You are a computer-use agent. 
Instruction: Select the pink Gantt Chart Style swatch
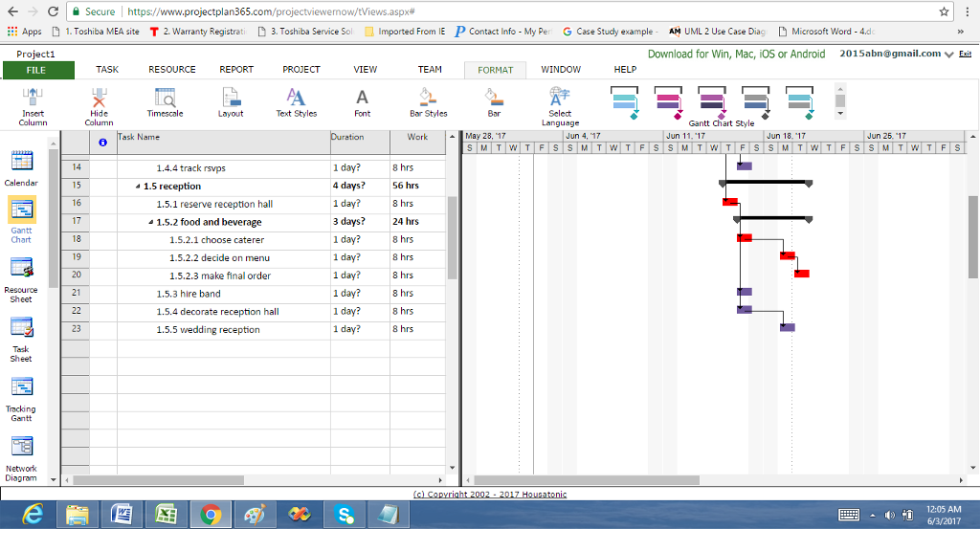click(x=669, y=99)
